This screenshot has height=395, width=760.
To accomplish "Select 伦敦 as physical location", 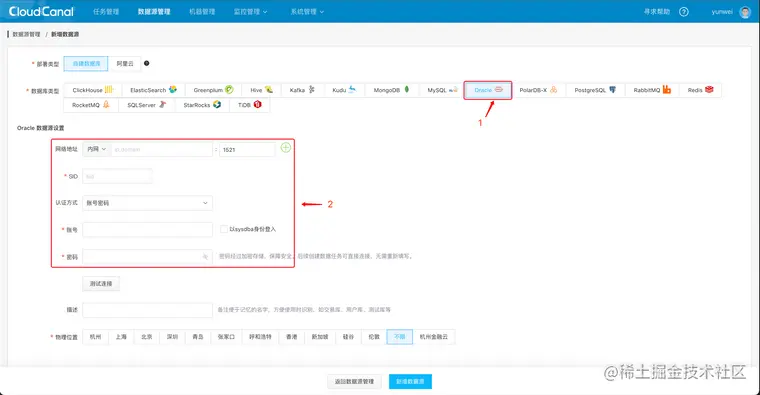I will tap(374, 337).
